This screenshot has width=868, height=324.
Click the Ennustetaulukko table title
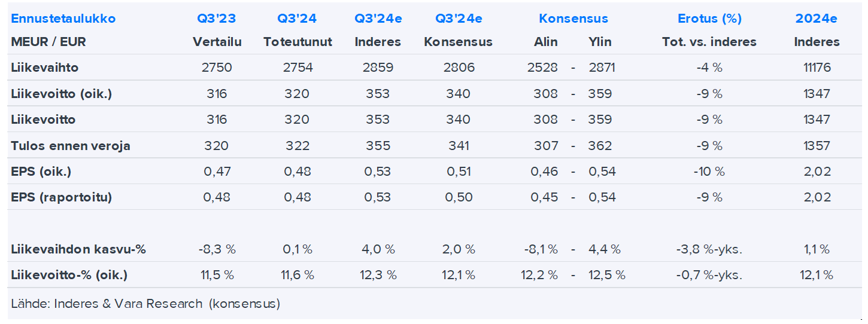coord(63,19)
